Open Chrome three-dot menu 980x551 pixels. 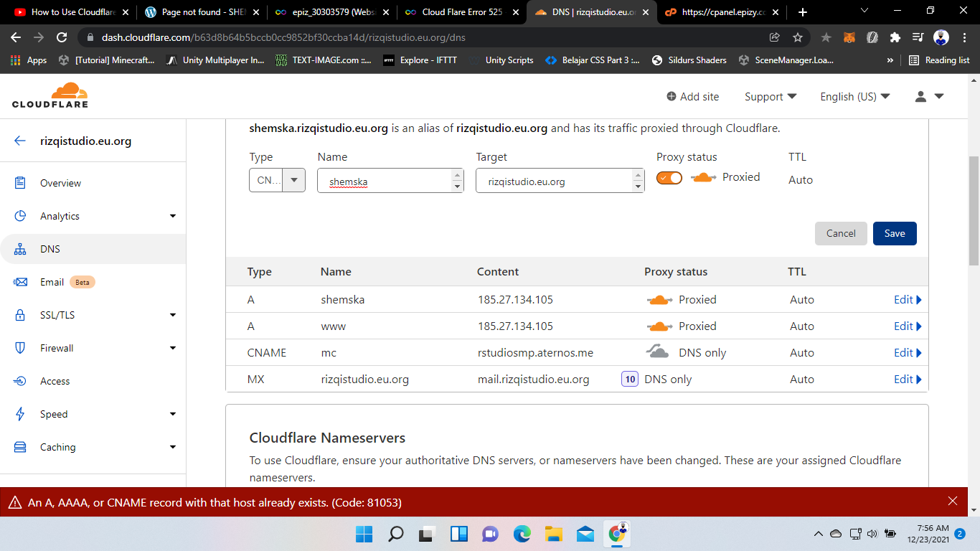tap(965, 37)
